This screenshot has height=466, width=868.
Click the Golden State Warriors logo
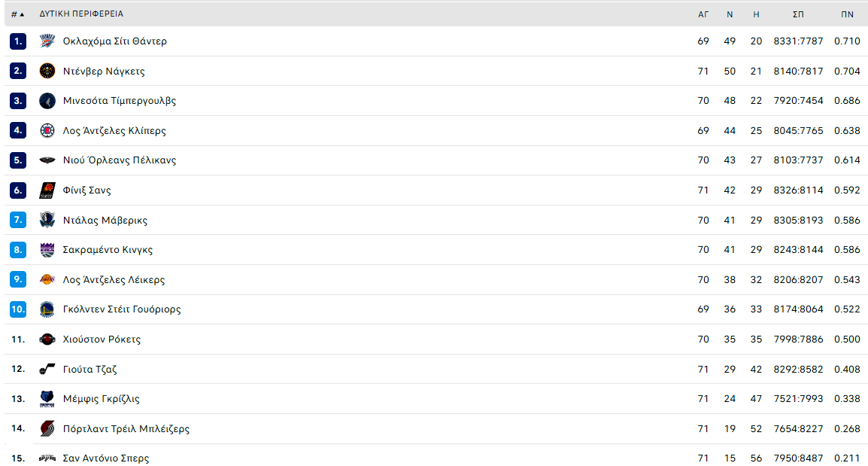47,309
